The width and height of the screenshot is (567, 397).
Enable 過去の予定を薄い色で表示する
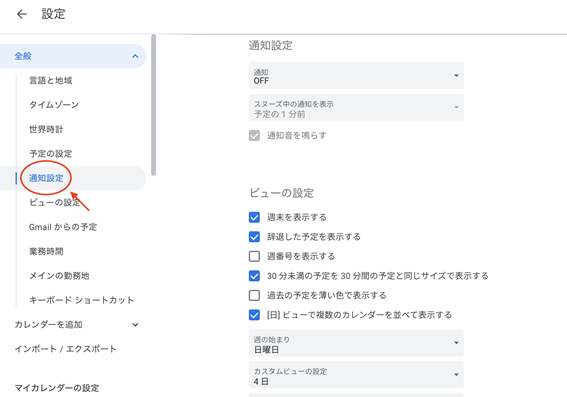[254, 295]
